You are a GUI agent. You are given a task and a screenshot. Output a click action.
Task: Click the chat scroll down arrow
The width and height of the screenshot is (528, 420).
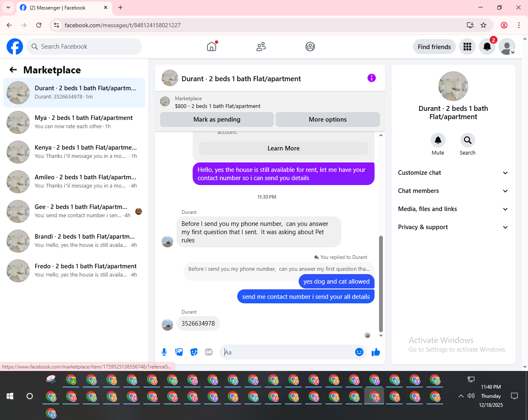click(381, 336)
